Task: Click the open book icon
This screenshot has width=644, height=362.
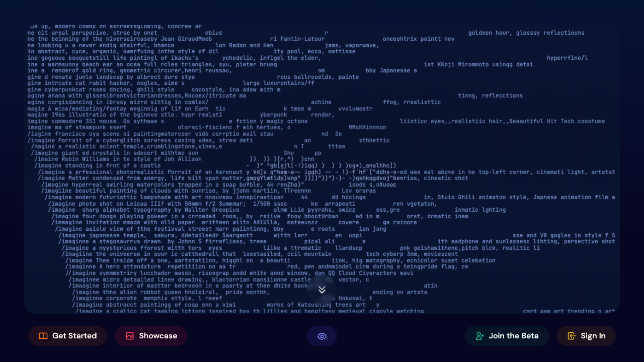Action: pyautogui.click(x=43, y=336)
